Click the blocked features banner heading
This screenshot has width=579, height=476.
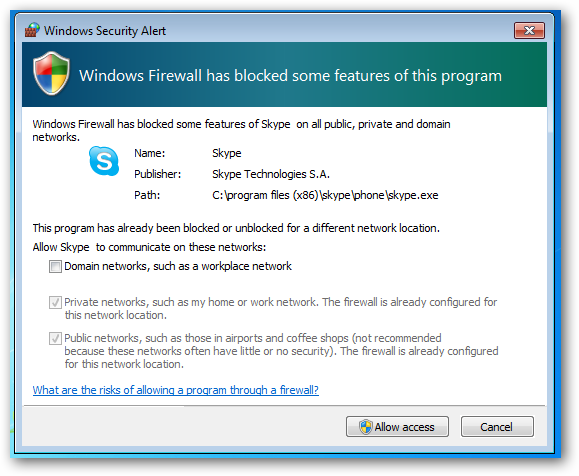pos(290,76)
